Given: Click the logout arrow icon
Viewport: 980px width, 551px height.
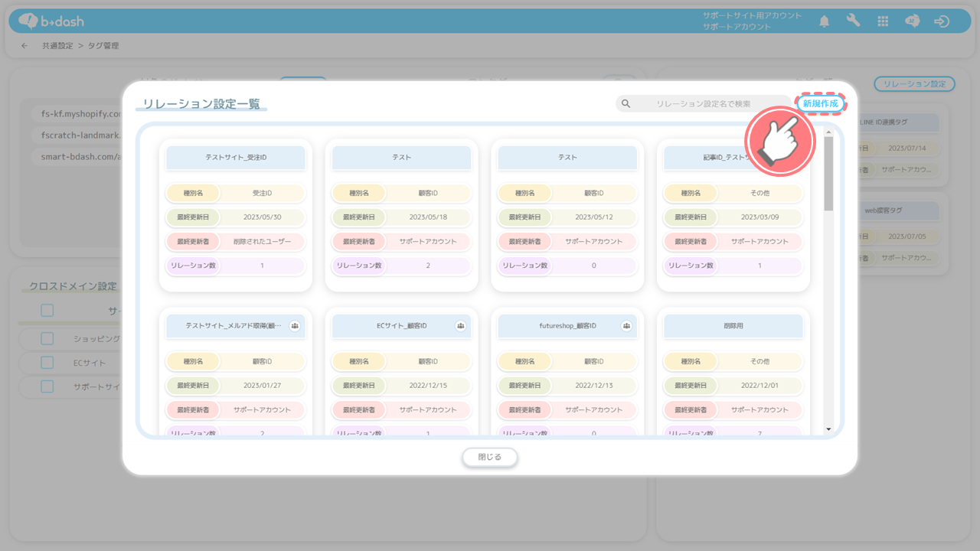Looking at the screenshot, I should click(942, 21).
